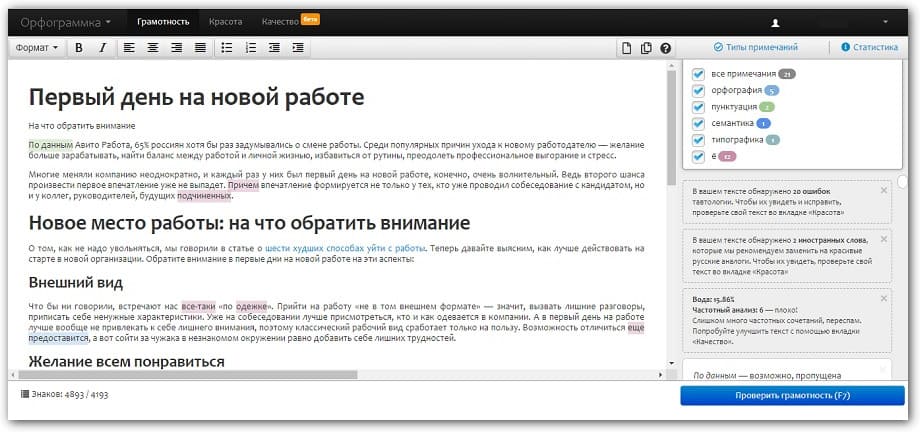The image size is (920, 432).
Task: Switch to the «Красота» tab
Action: tap(225, 20)
